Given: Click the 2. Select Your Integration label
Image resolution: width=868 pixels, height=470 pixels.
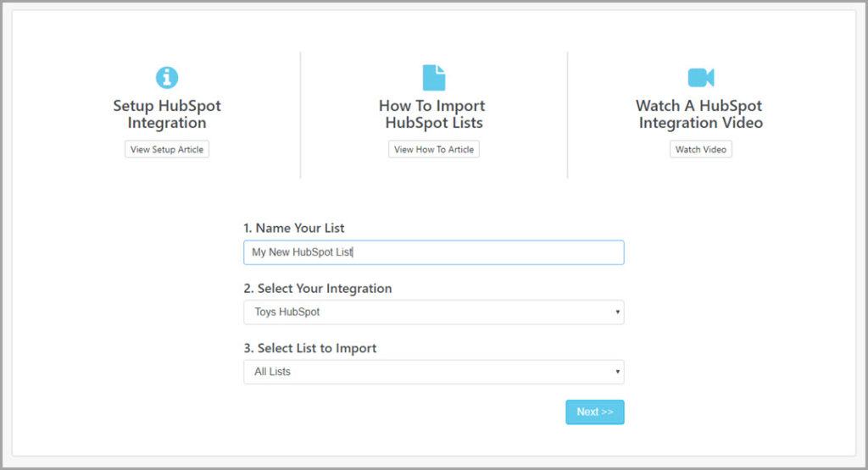Looking at the screenshot, I should 318,288.
